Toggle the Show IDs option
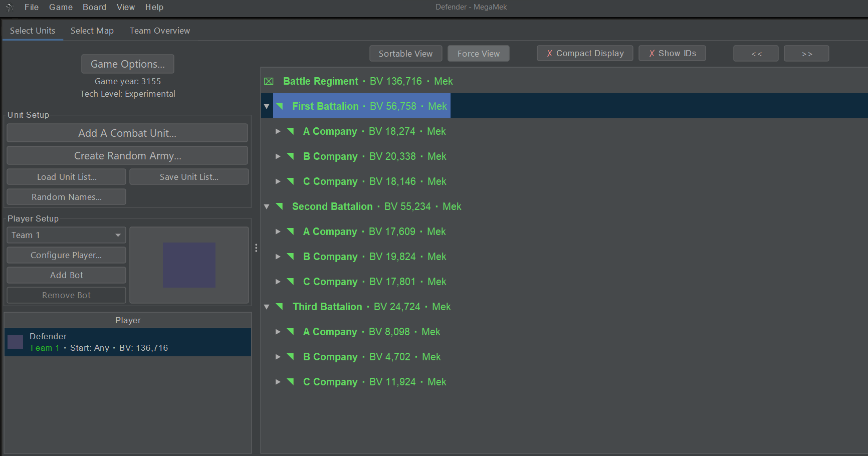This screenshot has width=868, height=456. (672, 53)
